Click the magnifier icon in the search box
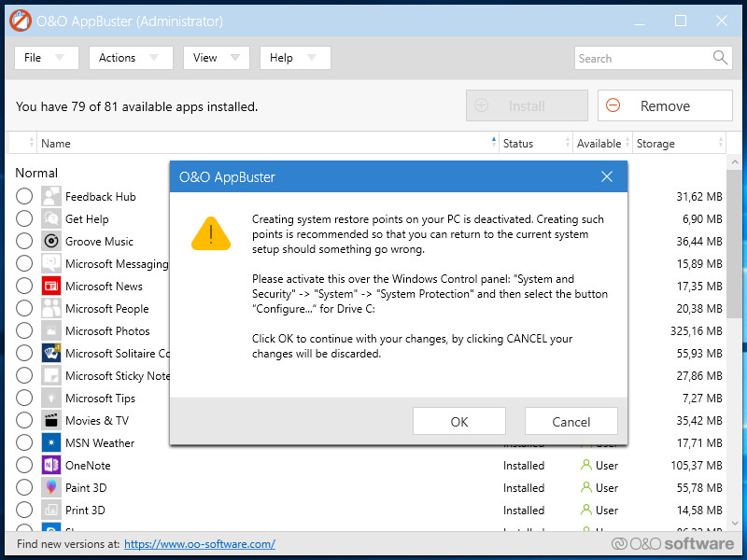The height and width of the screenshot is (560, 747). 720,58
